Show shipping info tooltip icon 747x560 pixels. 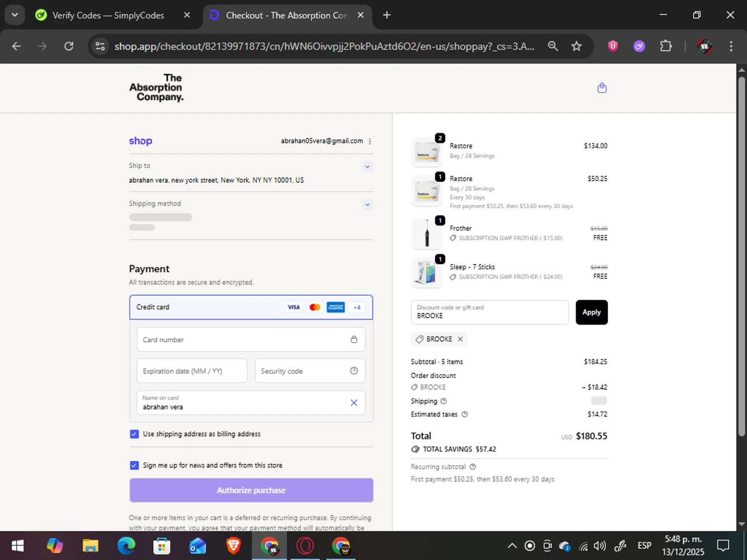click(443, 401)
